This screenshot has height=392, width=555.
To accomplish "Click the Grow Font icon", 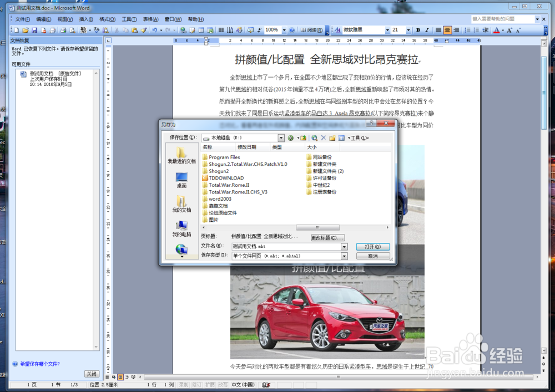I will click(509, 30).
